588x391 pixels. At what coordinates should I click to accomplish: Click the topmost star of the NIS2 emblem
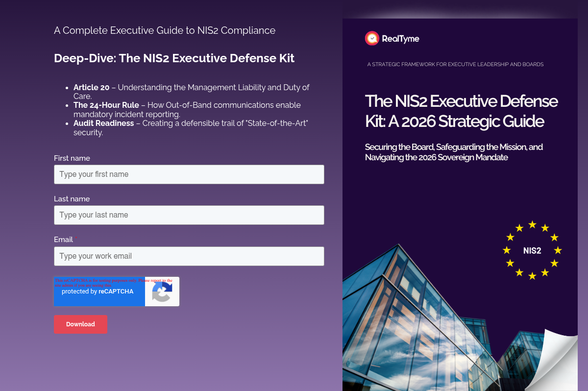point(532,225)
